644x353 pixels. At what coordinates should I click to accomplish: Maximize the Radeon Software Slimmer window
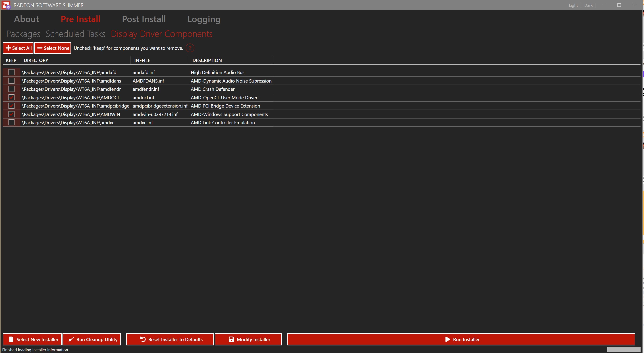(619, 5)
